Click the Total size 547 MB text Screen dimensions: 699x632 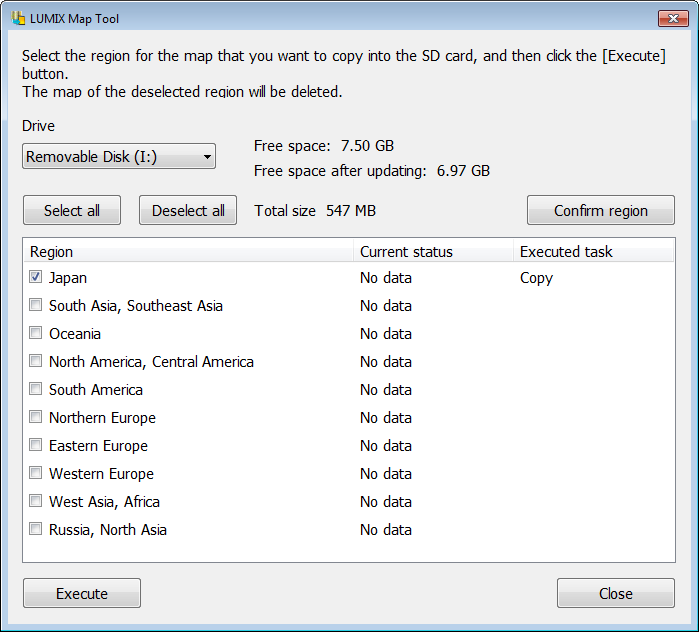coord(315,210)
